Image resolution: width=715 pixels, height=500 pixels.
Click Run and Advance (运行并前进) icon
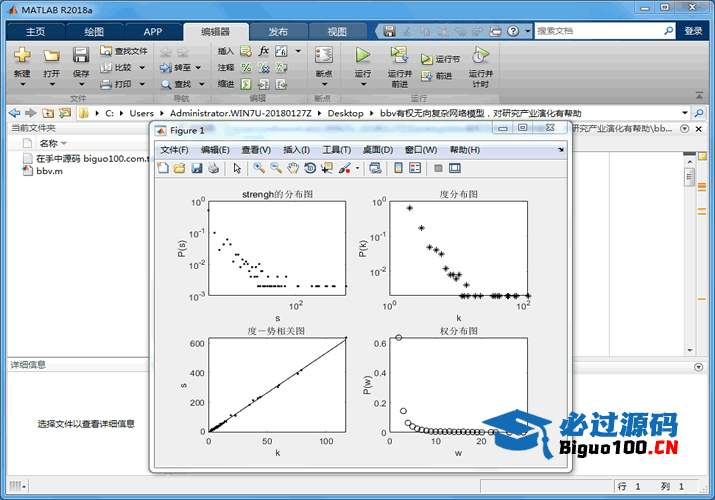click(399, 55)
